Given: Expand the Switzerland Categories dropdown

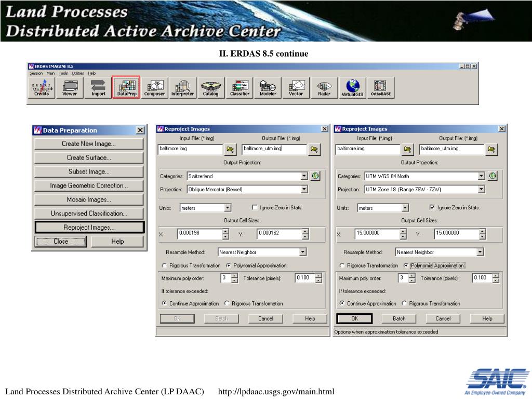Looking at the screenshot, I should [x=304, y=176].
